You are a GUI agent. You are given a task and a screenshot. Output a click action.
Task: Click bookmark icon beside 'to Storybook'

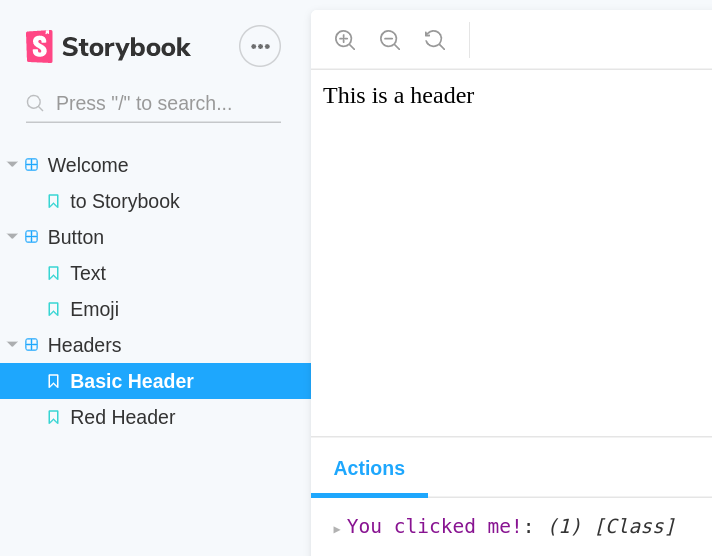pos(54,201)
